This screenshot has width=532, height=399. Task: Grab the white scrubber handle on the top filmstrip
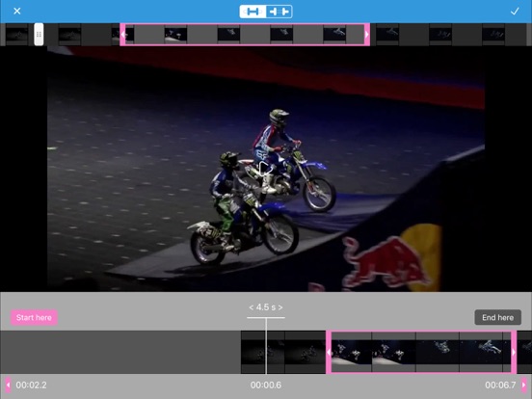39,35
